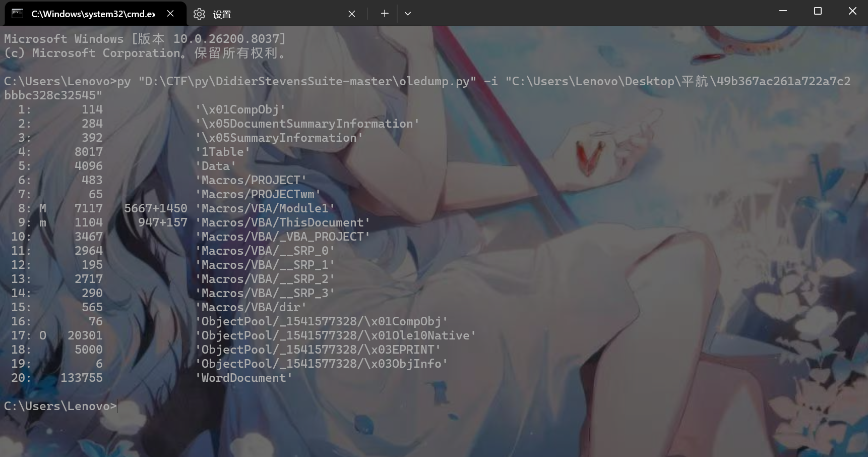Screen dimensions: 868x457
Task: Click 'Macros/PROJECTwm' stream name
Action: pos(258,194)
